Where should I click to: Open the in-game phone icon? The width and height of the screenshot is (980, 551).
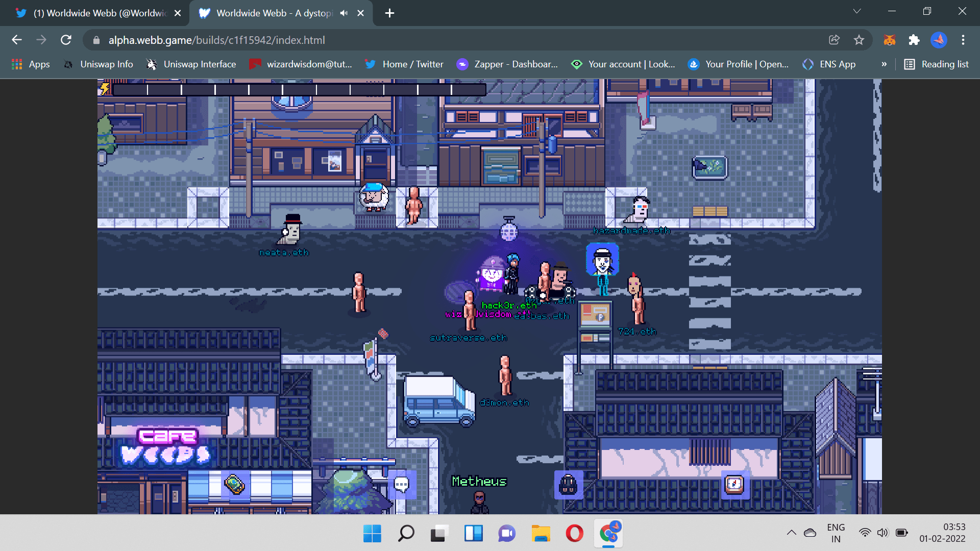point(234,484)
